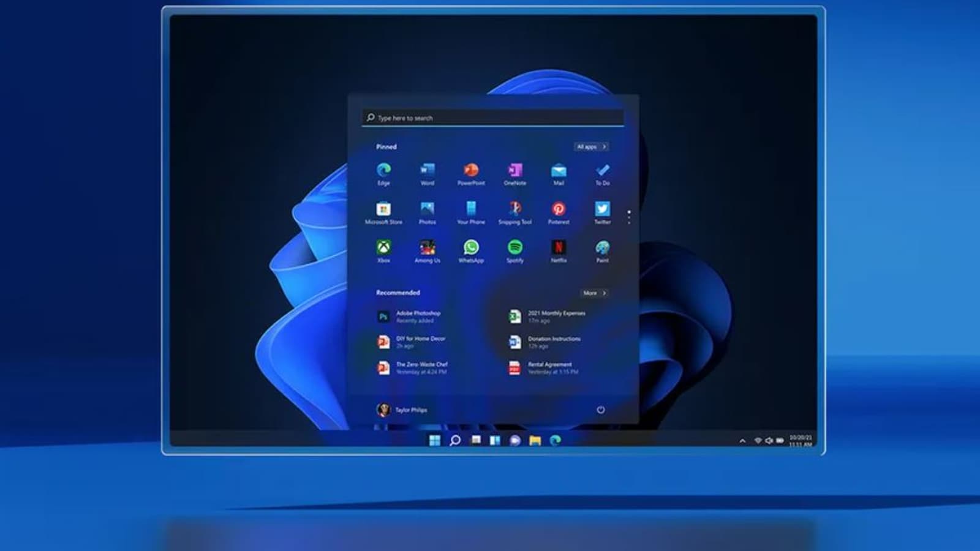
Task: Launch Spotify
Action: pyautogui.click(x=515, y=252)
